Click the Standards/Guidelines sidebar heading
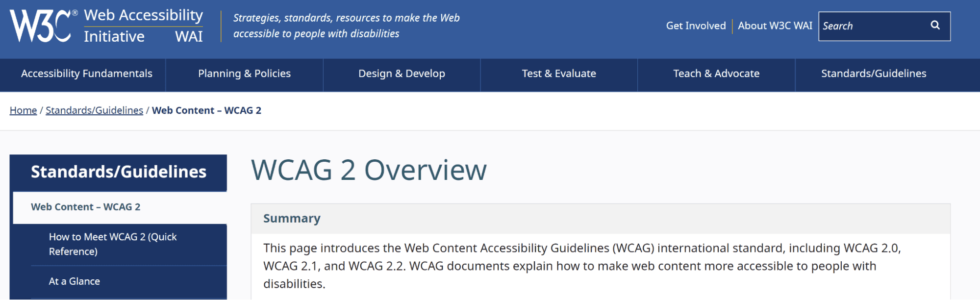The width and height of the screenshot is (980, 300). point(119,172)
